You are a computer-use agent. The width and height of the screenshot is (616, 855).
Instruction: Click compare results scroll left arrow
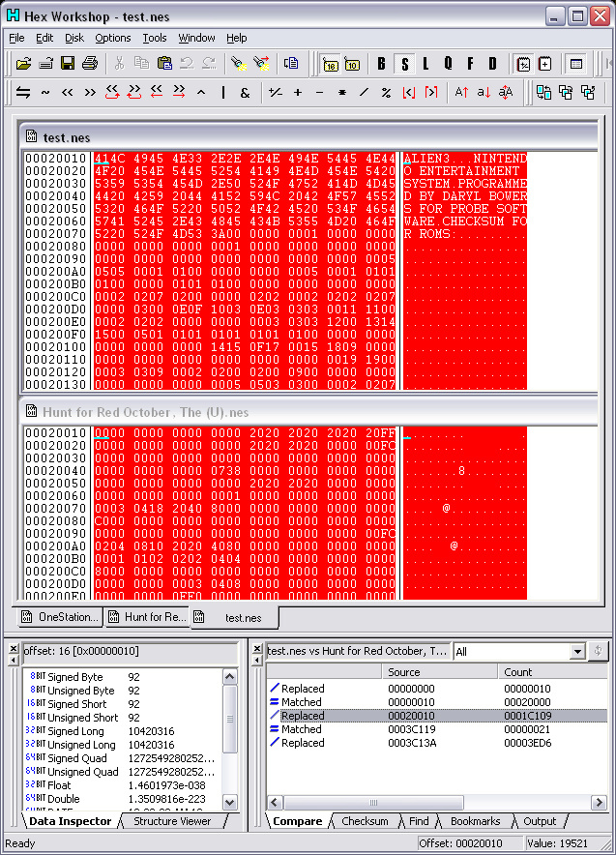[275, 803]
